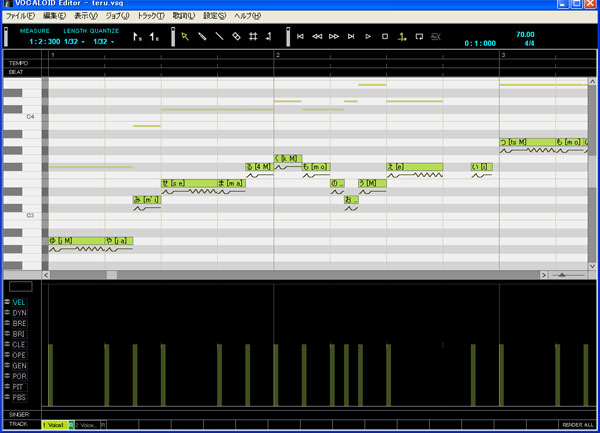This screenshot has width=600, height=433.
Task: Show VEL velocity parameter
Action: (x=19, y=303)
